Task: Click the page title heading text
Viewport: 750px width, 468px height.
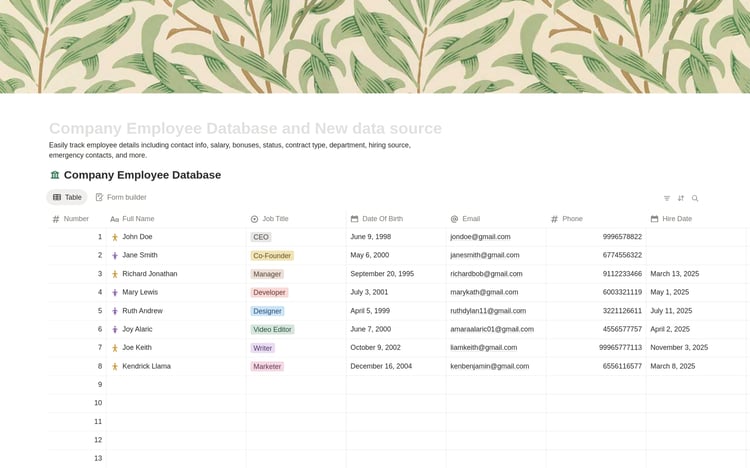Action: [245, 128]
